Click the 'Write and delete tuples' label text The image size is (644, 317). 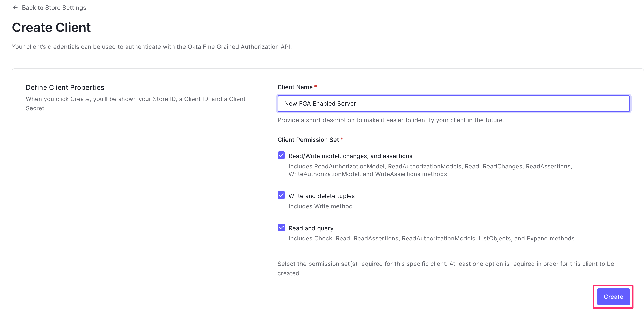click(321, 196)
